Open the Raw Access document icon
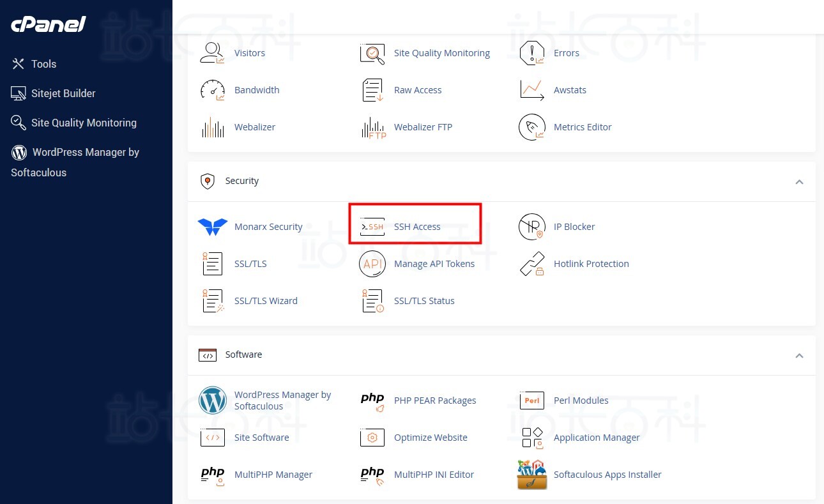This screenshot has height=504, width=824. click(x=372, y=90)
